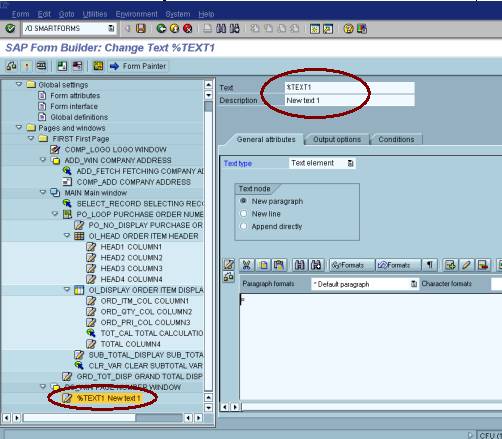Open the full text editor icon
The height and width of the screenshot is (439, 502).
click(229, 265)
